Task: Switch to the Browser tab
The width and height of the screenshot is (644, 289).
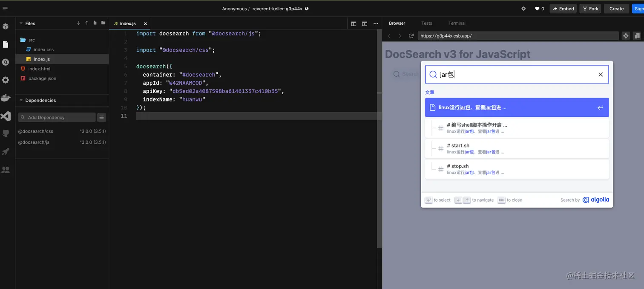Action: coord(397,23)
